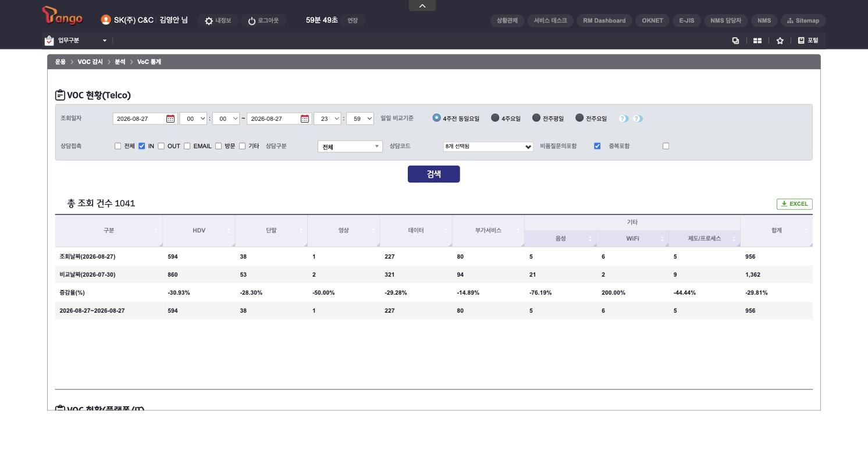Open the end date calendar picker
Screen dimensions: 868x472
305,119
